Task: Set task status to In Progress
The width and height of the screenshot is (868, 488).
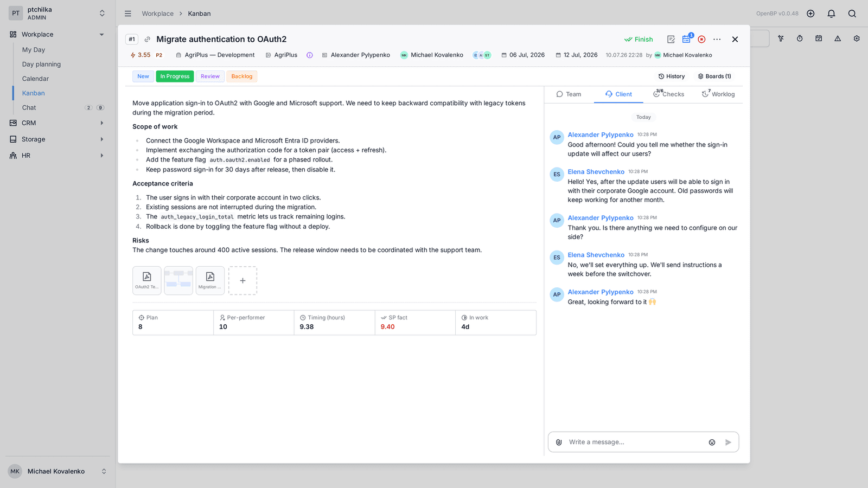Action: coord(175,76)
